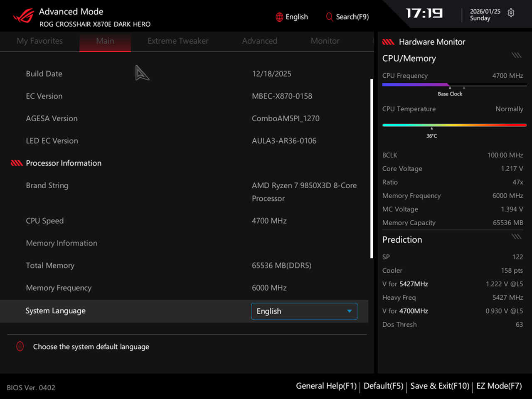Click the Base Clock marker label
The width and height of the screenshot is (532, 399).
pos(450,94)
